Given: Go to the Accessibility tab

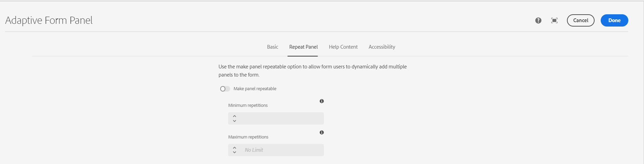Looking at the screenshot, I should click(x=382, y=47).
